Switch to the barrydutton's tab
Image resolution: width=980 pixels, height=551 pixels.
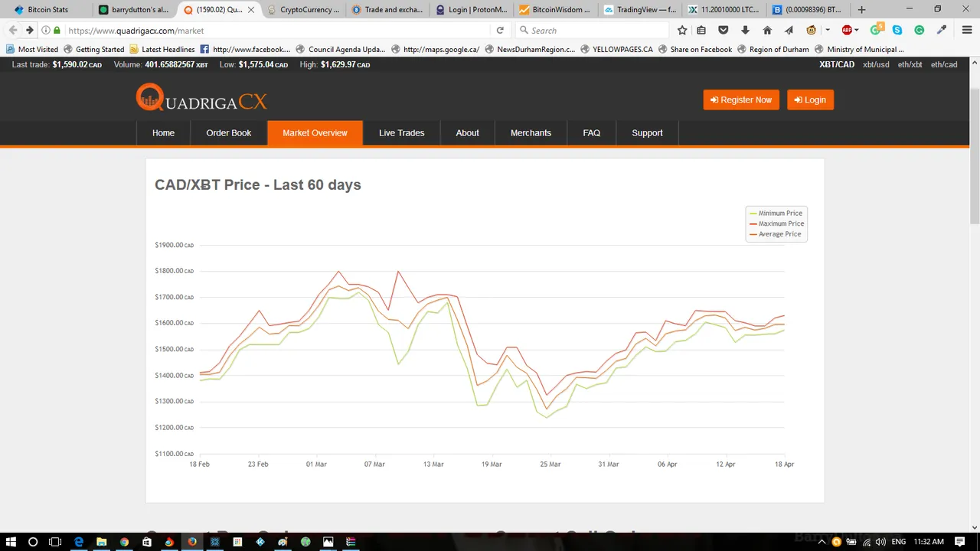click(x=134, y=10)
